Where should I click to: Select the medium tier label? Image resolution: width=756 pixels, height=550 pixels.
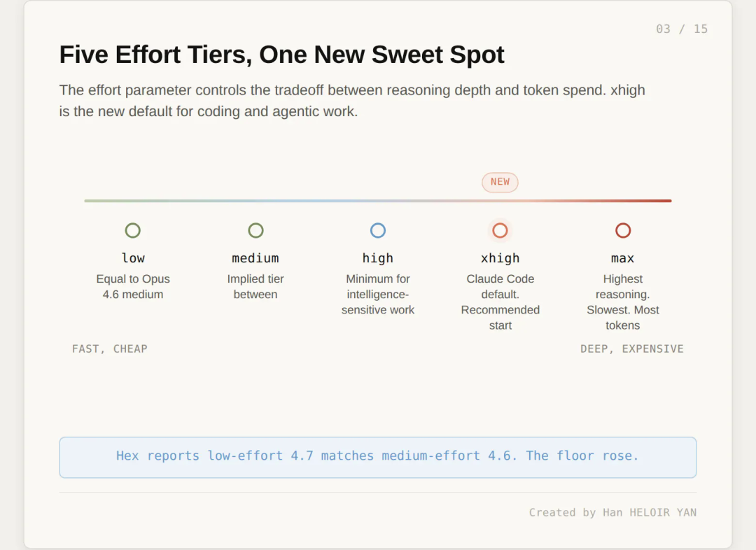pyautogui.click(x=255, y=258)
